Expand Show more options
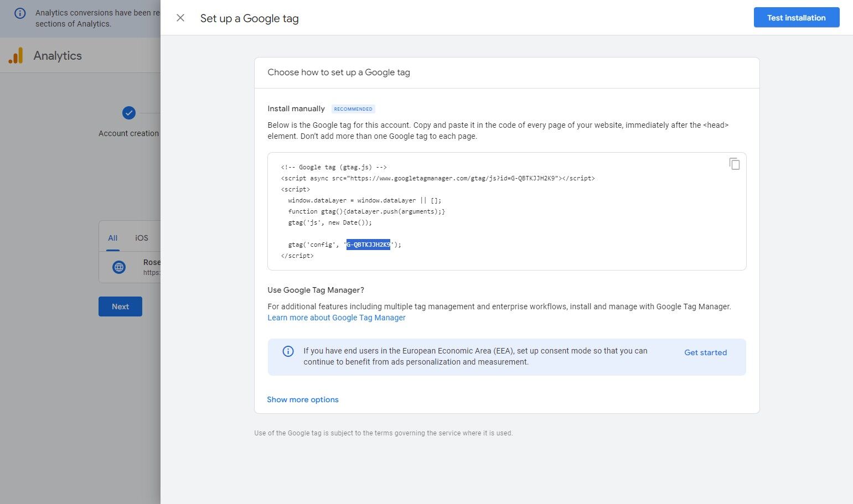 pyautogui.click(x=302, y=399)
